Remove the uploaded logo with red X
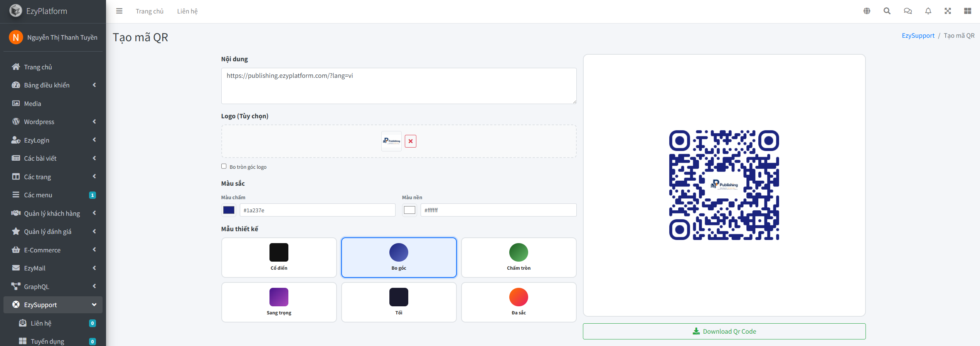The image size is (980, 346). click(411, 141)
